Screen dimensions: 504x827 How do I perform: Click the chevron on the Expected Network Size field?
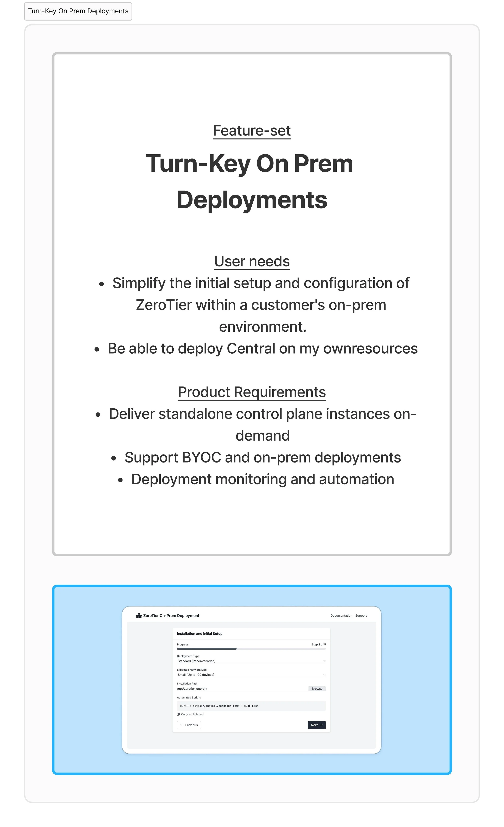point(324,675)
